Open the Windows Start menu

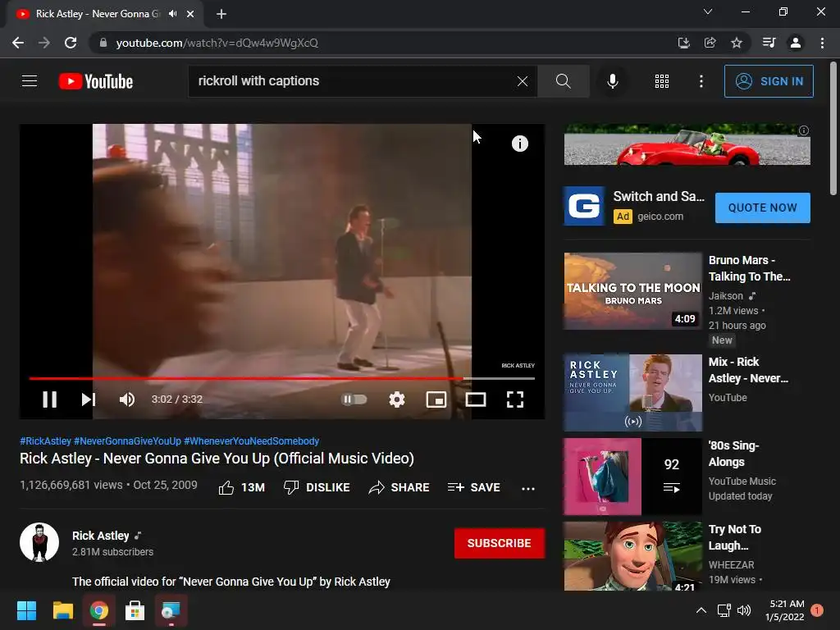pyautogui.click(x=26, y=610)
